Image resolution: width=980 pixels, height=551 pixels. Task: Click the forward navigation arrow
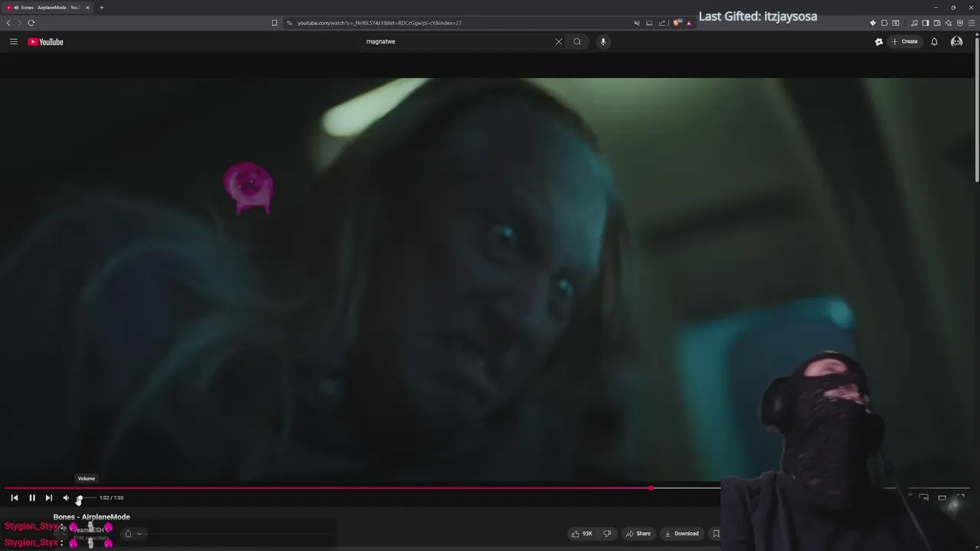(20, 23)
